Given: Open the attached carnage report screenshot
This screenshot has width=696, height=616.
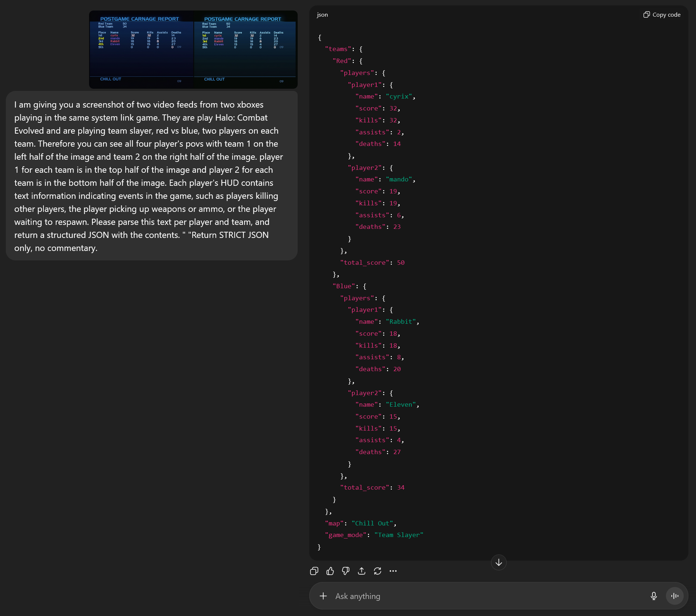Looking at the screenshot, I should pyautogui.click(x=193, y=50).
